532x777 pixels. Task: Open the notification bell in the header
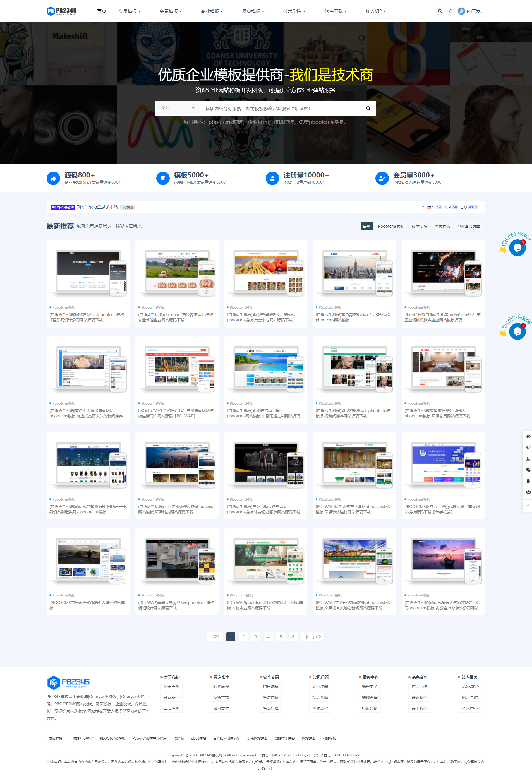(451, 11)
